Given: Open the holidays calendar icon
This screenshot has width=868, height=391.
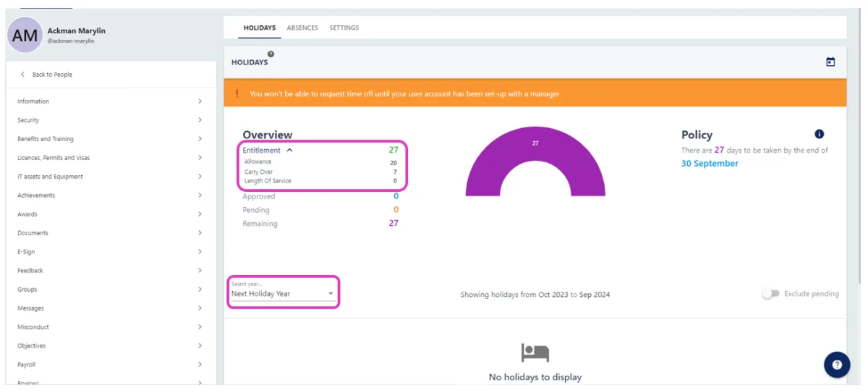Looking at the screenshot, I should pyautogui.click(x=830, y=62).
